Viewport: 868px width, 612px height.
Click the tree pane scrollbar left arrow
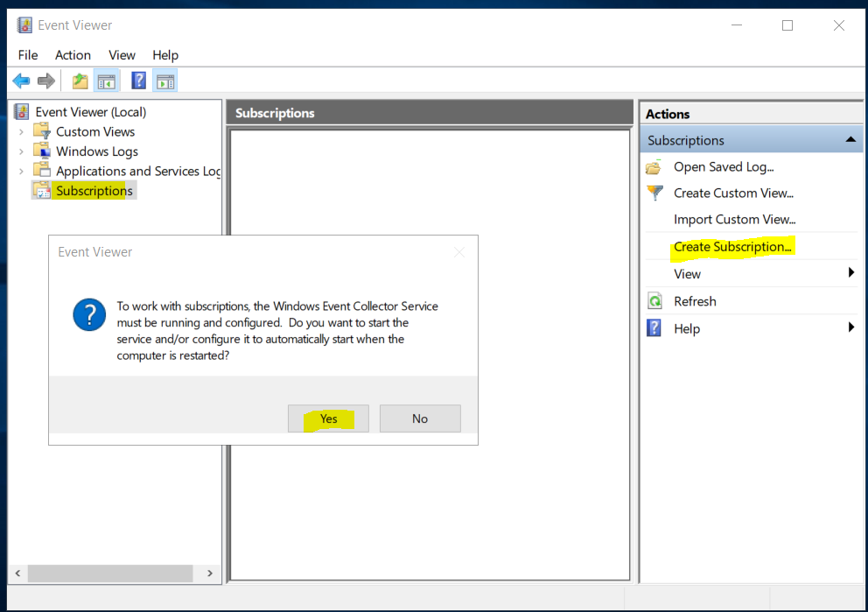[x=17, y=573]
